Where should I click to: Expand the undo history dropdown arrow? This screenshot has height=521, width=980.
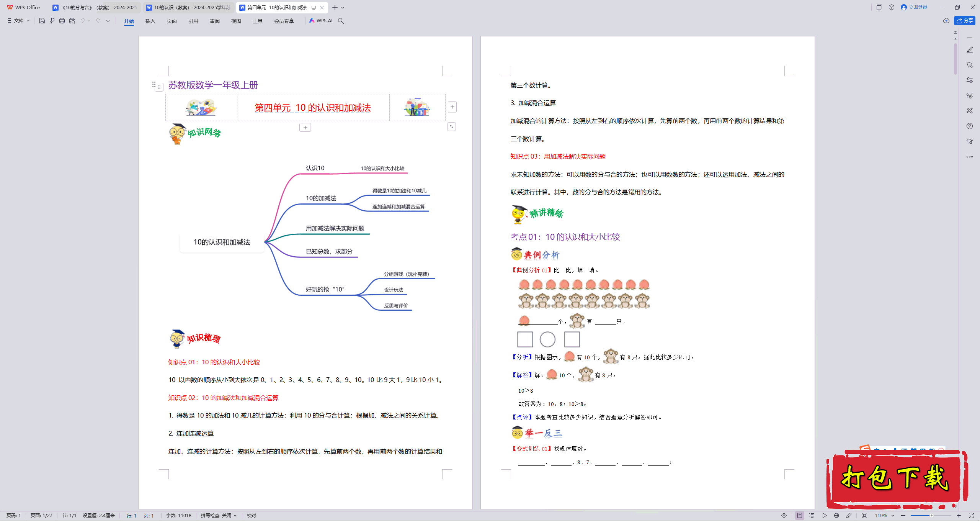point(89,21)
